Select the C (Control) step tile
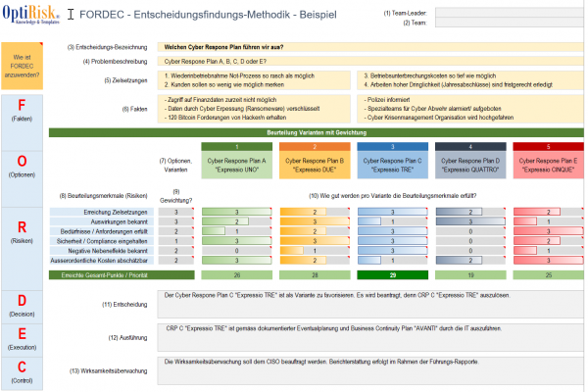This screenshot has height=392, width=588. coord(22,368)
